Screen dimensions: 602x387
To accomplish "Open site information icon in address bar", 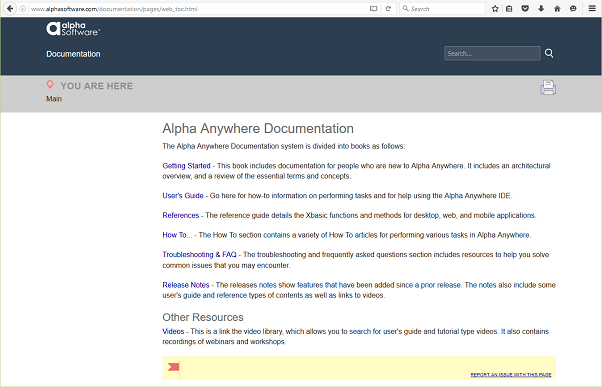I will pyautogui.click(x=23, y=8).
